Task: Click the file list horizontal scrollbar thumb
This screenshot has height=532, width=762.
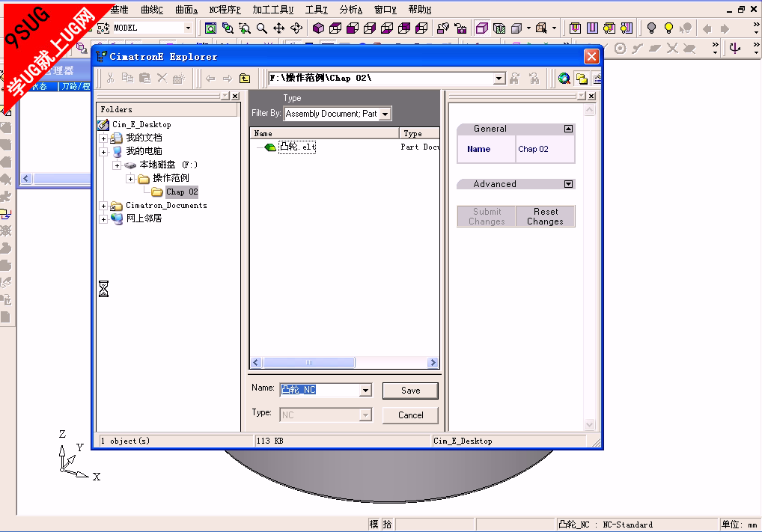Action: click(308, 362)
